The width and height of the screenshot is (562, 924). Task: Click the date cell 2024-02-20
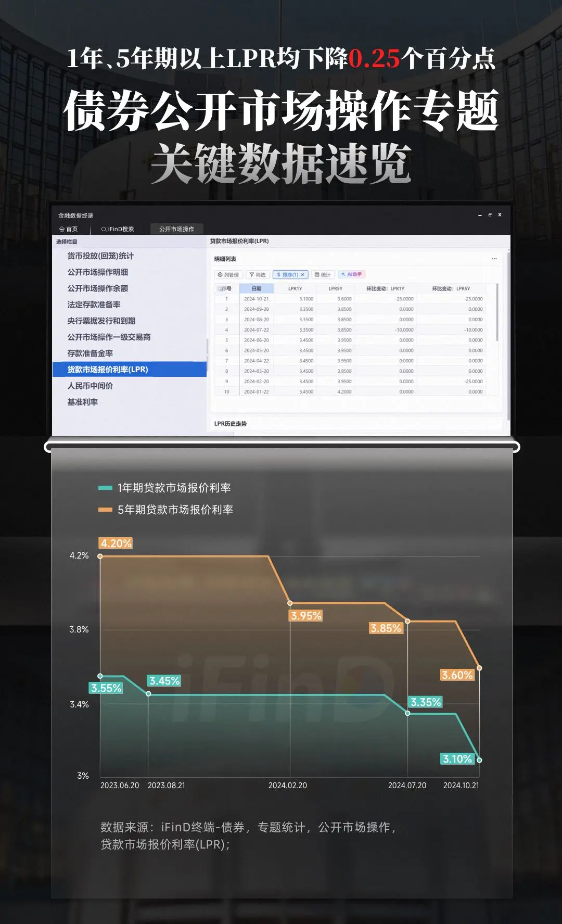(x=257, y=382)
